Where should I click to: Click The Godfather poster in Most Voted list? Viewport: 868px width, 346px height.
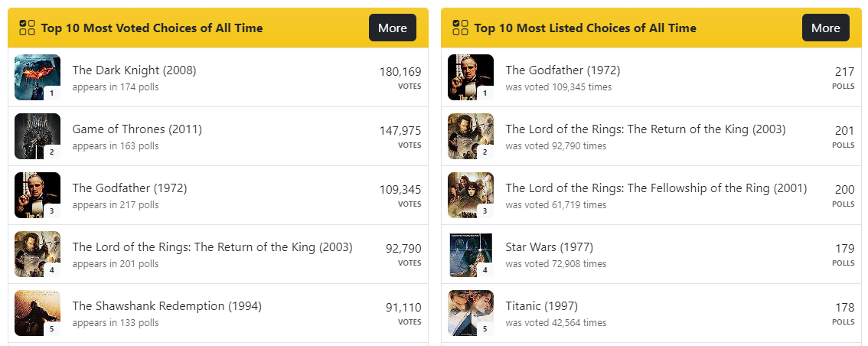[37, 195]
